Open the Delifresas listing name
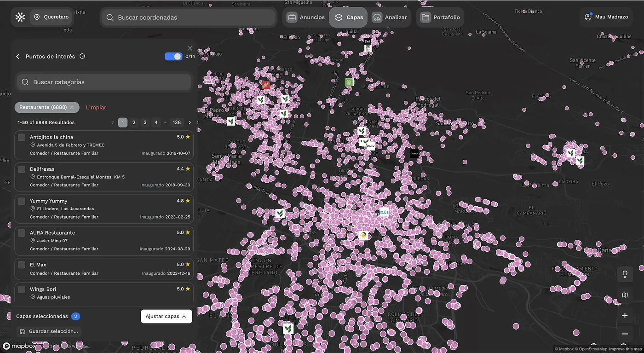Screen dimensions: 644x353 [x=42, y=169]
